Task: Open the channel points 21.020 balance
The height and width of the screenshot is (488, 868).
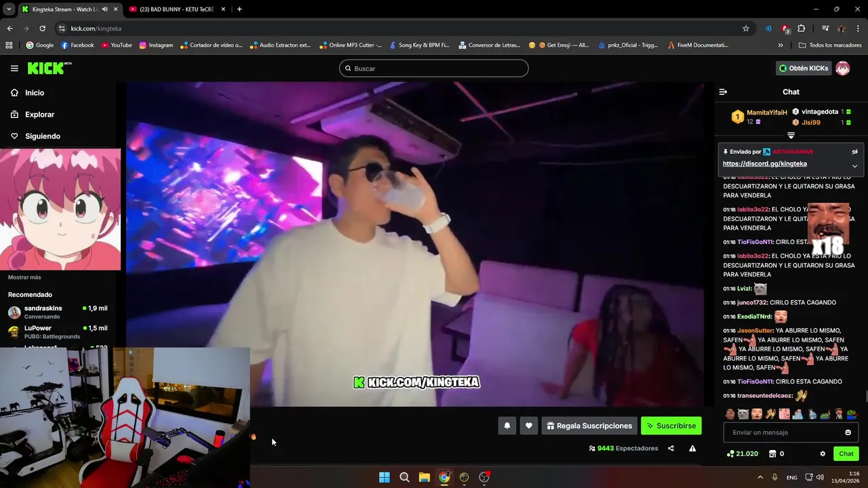Action: click(x=742, y=454)
